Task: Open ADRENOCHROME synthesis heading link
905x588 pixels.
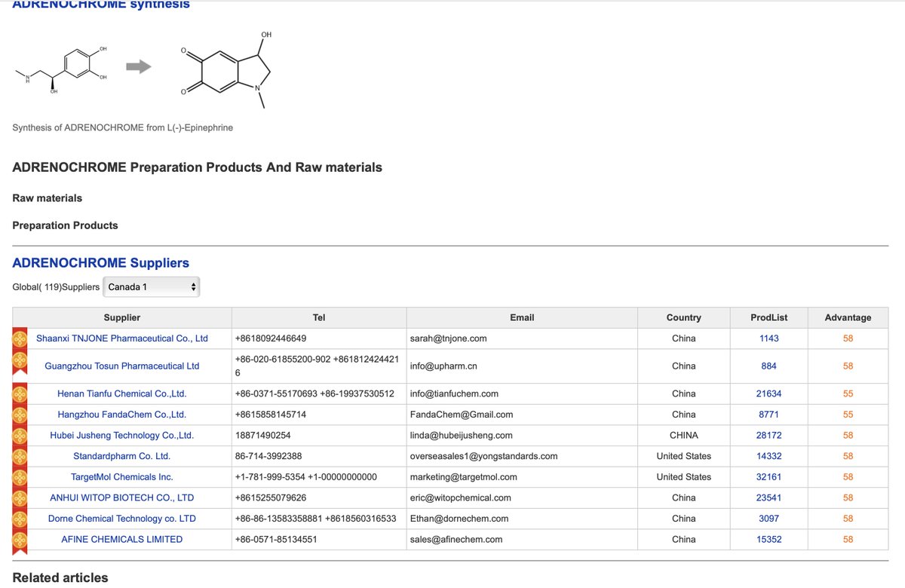Action: click(101, 5)
